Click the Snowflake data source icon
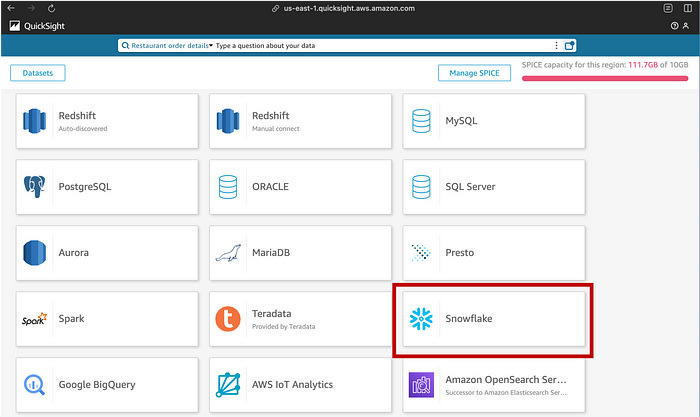Screen dimensions: 700x417 (x=421, y=319)
